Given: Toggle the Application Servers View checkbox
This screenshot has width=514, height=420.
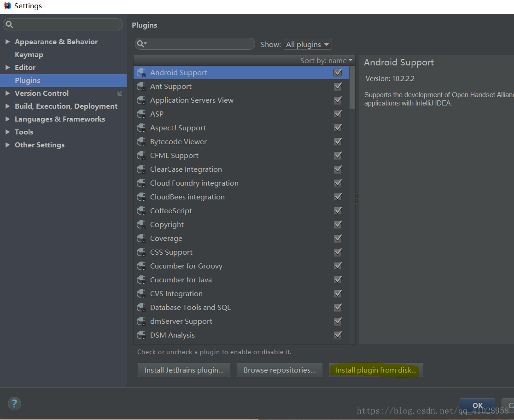Looking at the screenshot, I should point(338,100).
